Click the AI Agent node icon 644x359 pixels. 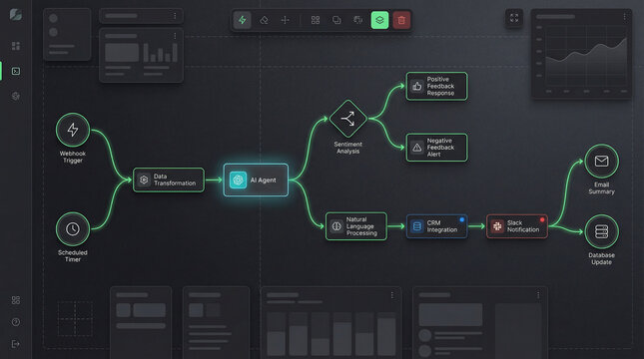(238, 179)
